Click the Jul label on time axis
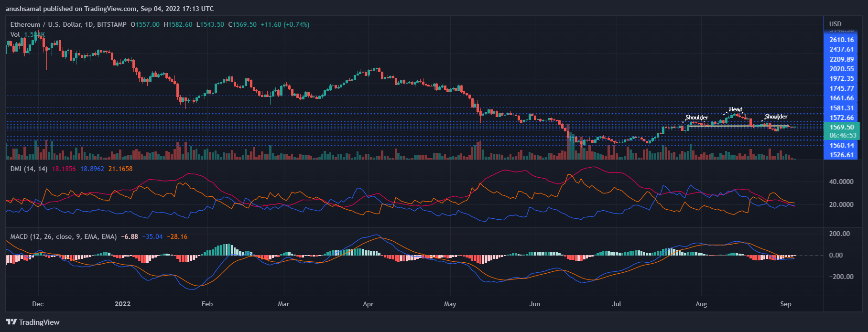868x332 pixels. pos(617,304)
